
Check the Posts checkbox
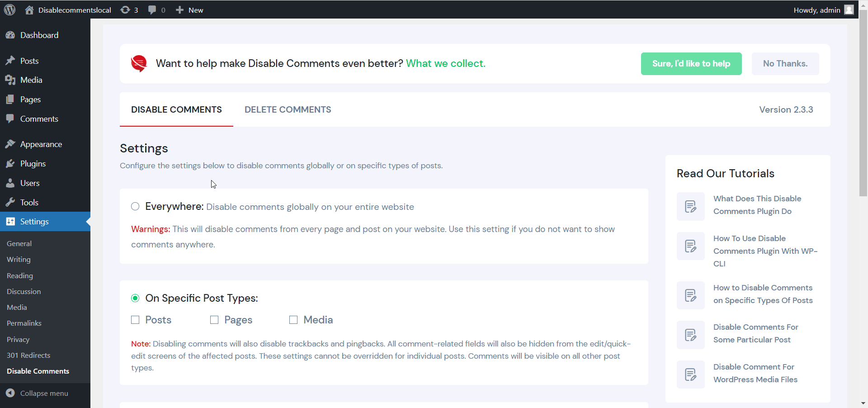coord(135,320)
